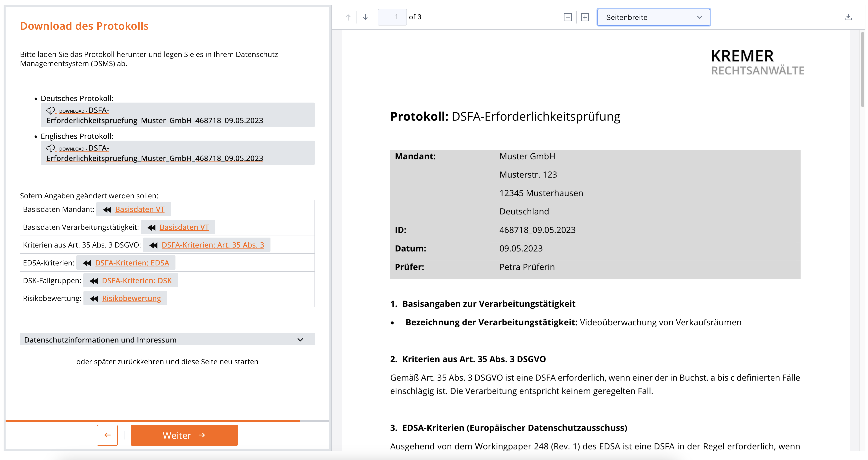Open DSFA-Kriterien: Art. 35 Abs. 3 link
This screenshot has width=868, height=460.
pos(213,245)
